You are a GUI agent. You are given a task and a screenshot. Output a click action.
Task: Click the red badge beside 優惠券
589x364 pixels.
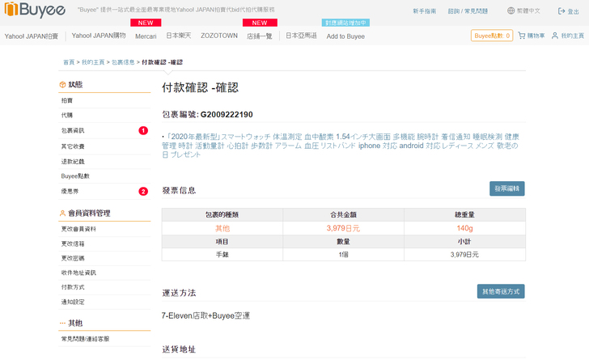click(143, 192)
